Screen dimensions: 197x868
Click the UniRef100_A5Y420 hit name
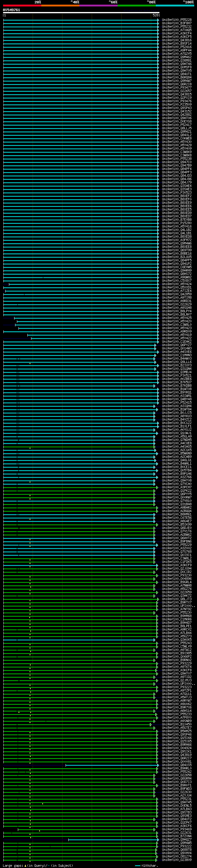click(176, 321)
